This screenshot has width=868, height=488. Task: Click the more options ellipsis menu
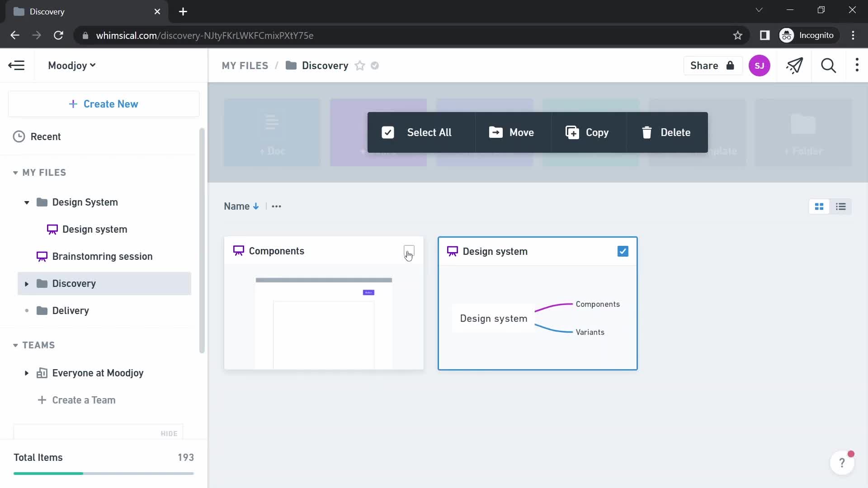[x=277, y=206]
